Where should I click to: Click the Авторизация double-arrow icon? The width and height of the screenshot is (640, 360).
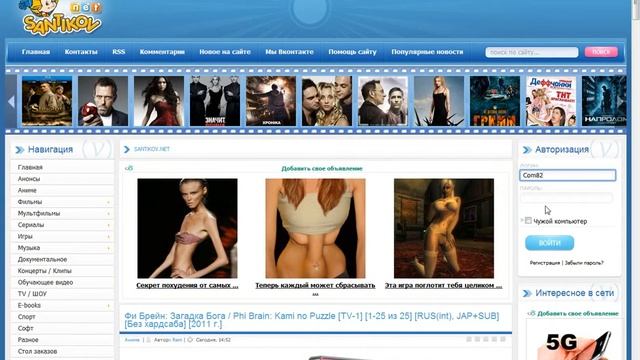(527, 150)
